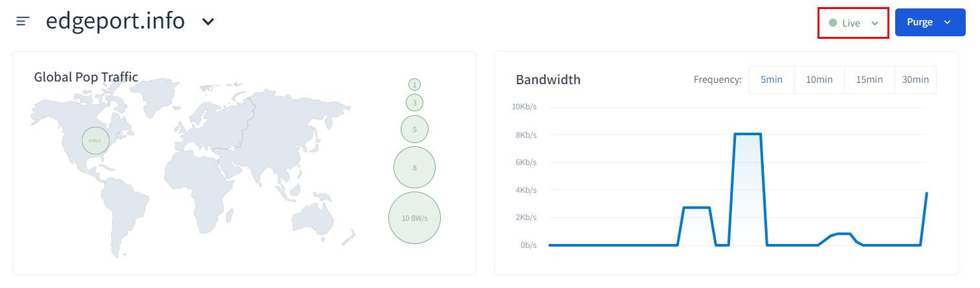
Task: Click the legend bubble labeled 8
Action: (x=414, y=168)
